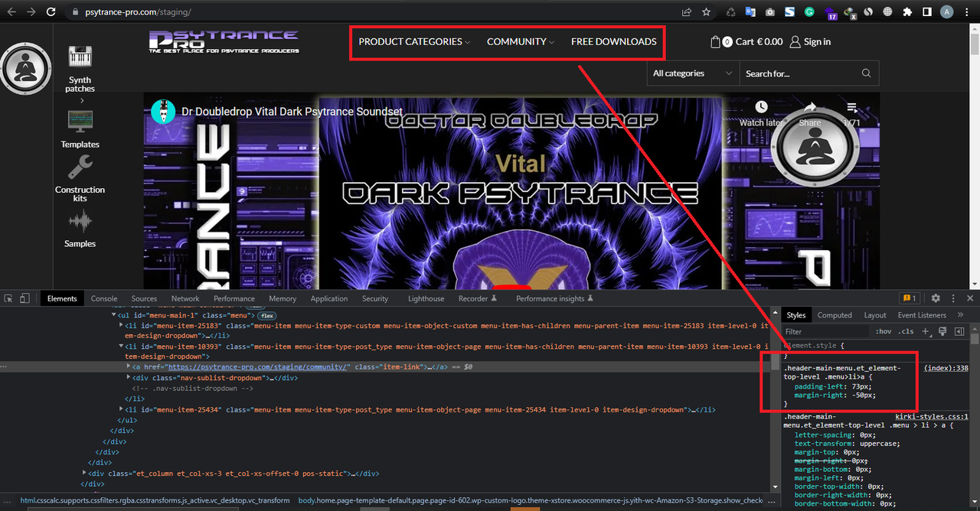This screenshot has width=980, height=511.
Task: Open the Lighthouse tab
Action: pyautogui.click(x=426, y=298)
